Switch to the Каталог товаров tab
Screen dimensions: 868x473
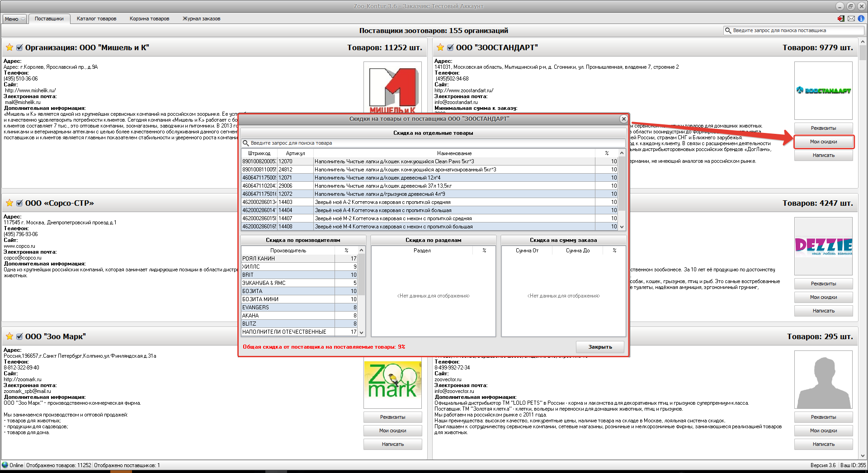pyautogui.click(x=96, y=19)
